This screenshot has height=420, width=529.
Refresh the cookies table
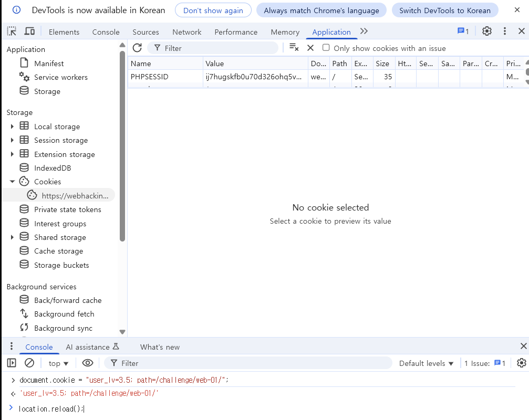[x=137, y=48]
